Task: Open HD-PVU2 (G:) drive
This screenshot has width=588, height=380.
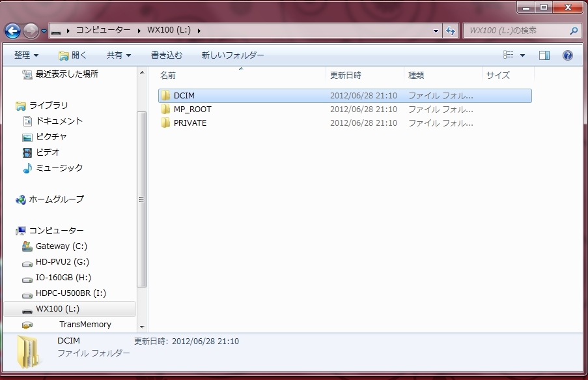Action: point(63,262)
